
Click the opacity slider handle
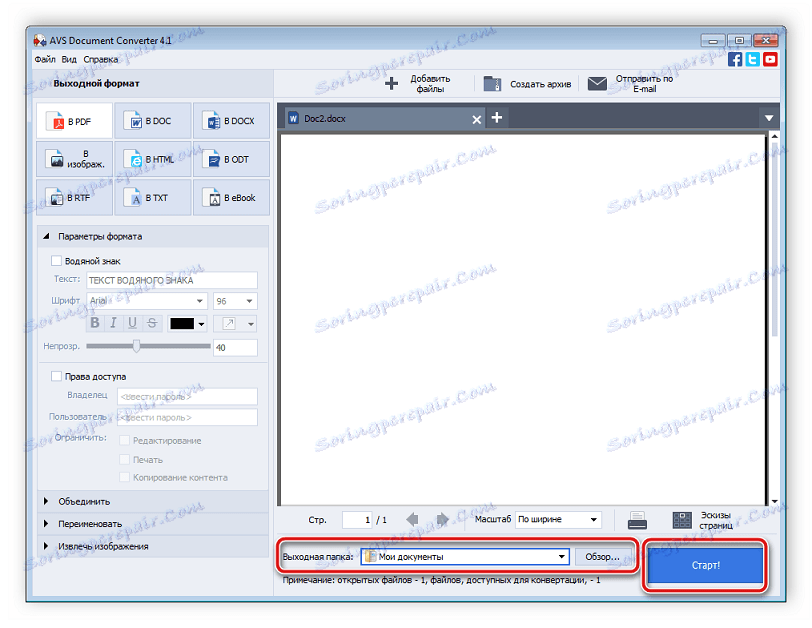136,346
